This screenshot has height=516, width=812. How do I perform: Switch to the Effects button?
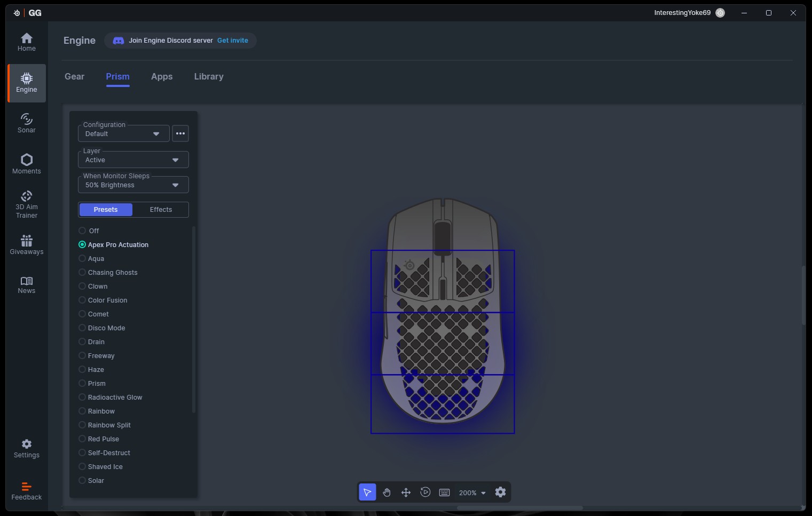[161, 210]
